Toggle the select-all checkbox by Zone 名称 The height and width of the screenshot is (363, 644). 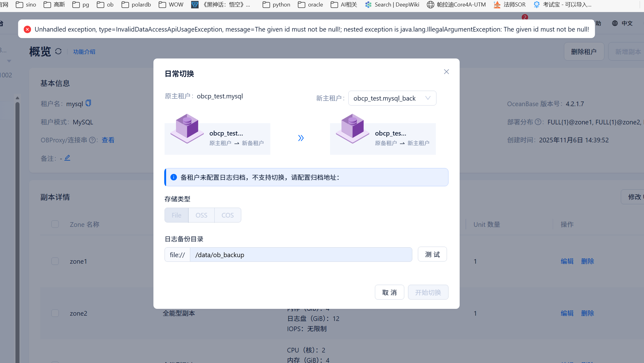coord(55,224)
